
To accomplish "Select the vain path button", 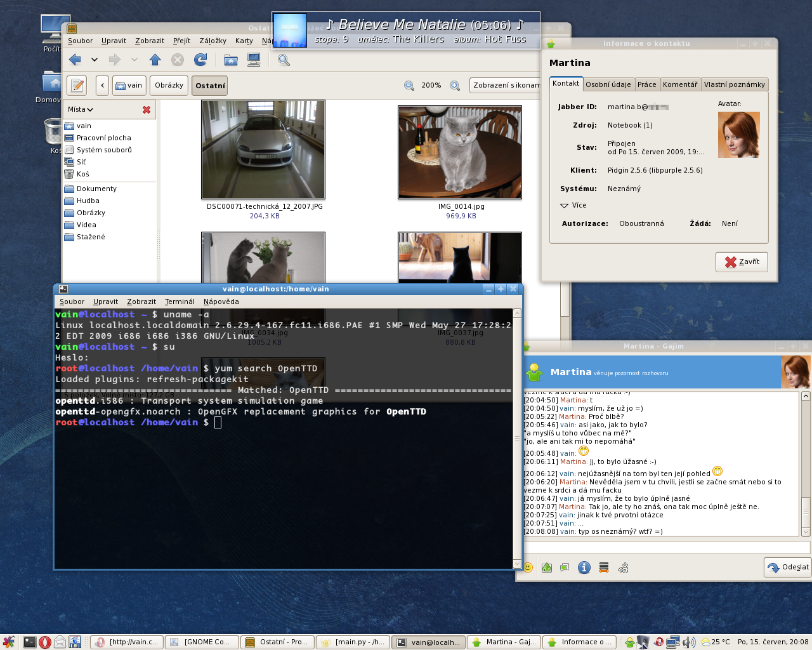I will [x=129, y=85].
